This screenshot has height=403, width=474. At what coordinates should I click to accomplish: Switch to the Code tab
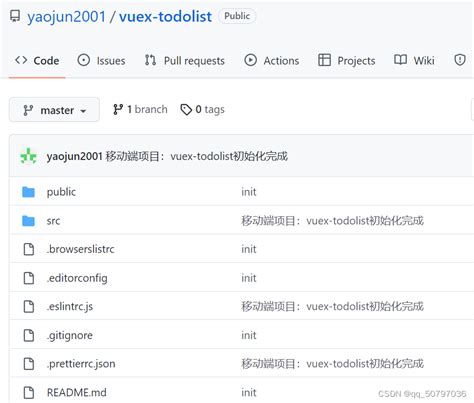click(37, 61)
